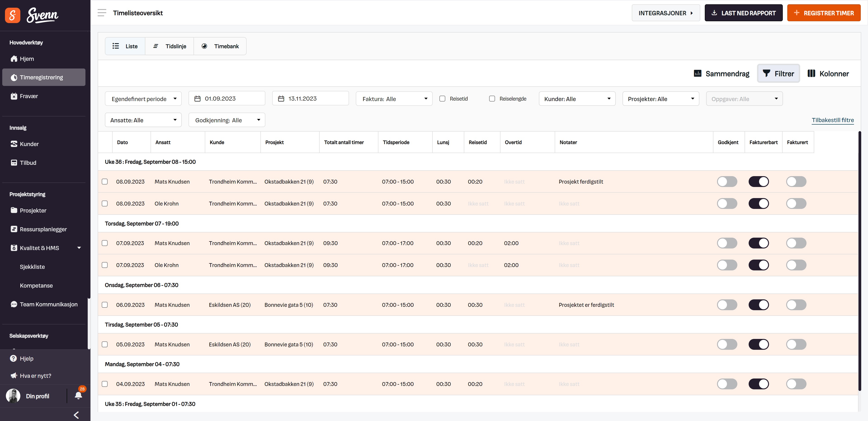This screenshot has width=868, height=421.
Task: Open the Egendefinert periode dropdown
Action: 143,99
